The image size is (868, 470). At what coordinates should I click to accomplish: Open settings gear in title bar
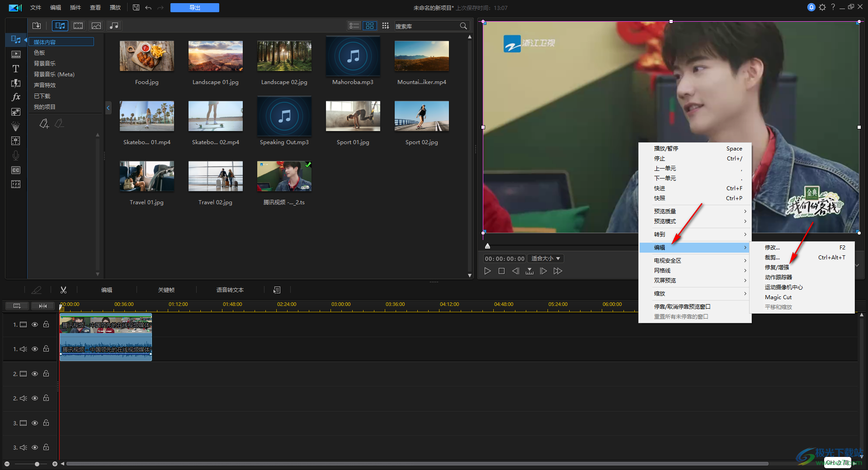822,7
